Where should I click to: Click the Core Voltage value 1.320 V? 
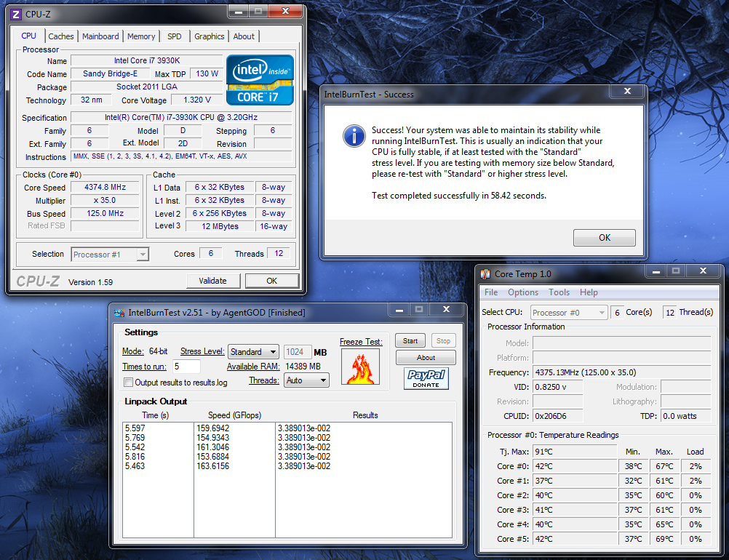[196, 100]
